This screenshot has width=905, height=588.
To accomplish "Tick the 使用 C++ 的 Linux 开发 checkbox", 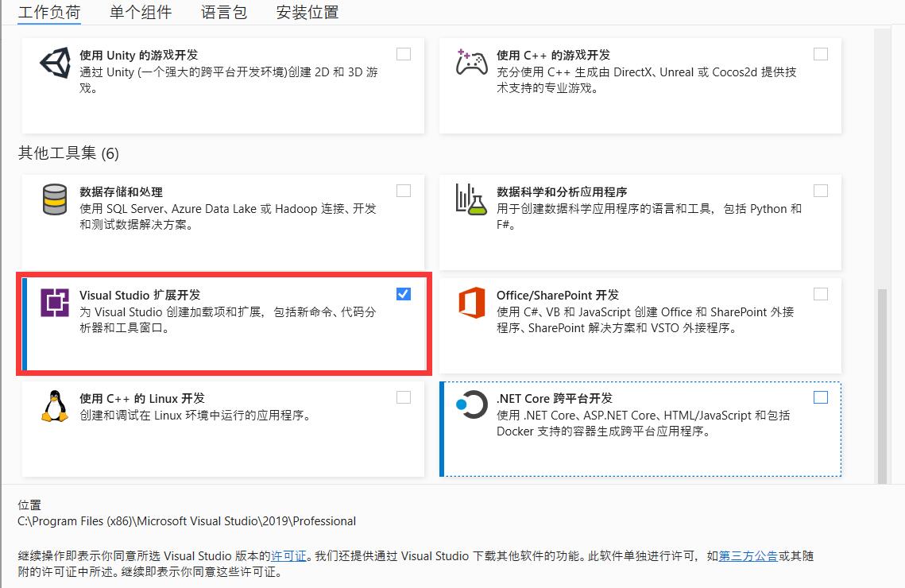I will [404, 397].
